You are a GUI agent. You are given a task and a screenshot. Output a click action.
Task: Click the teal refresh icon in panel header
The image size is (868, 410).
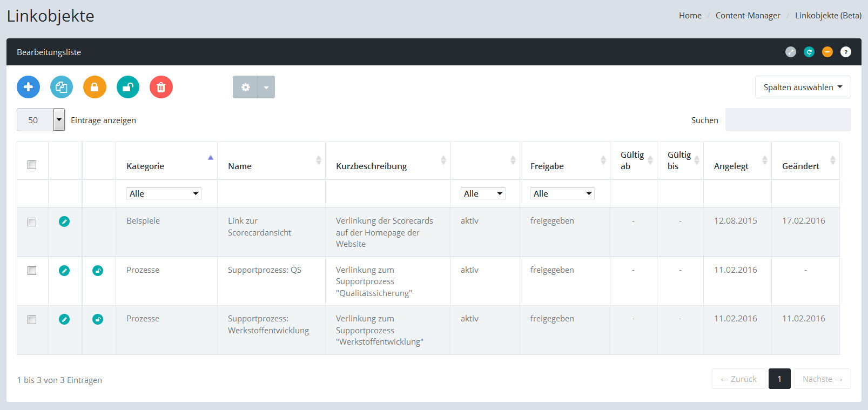pos(809,52)
